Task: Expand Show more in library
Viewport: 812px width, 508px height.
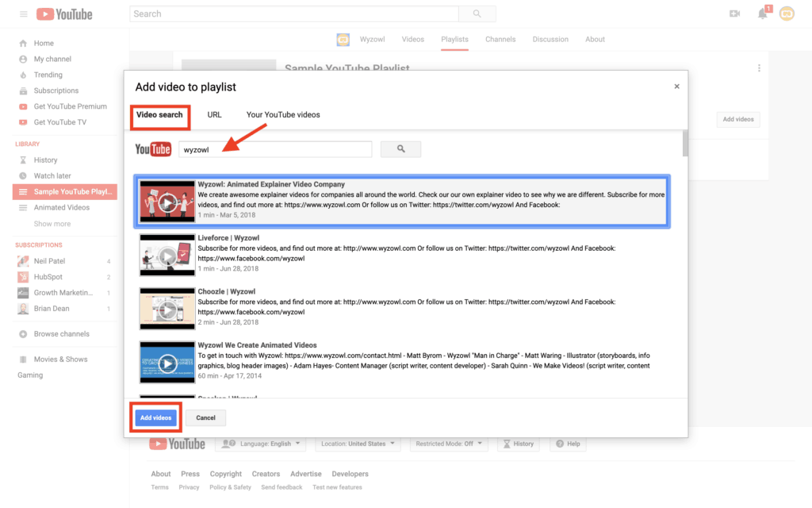Action: [x=52, y=224]
